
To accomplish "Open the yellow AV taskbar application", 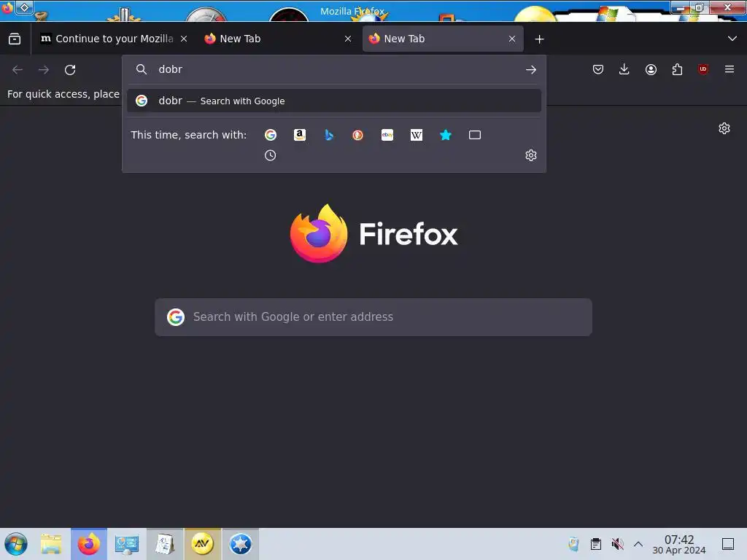I will (203, 544).
